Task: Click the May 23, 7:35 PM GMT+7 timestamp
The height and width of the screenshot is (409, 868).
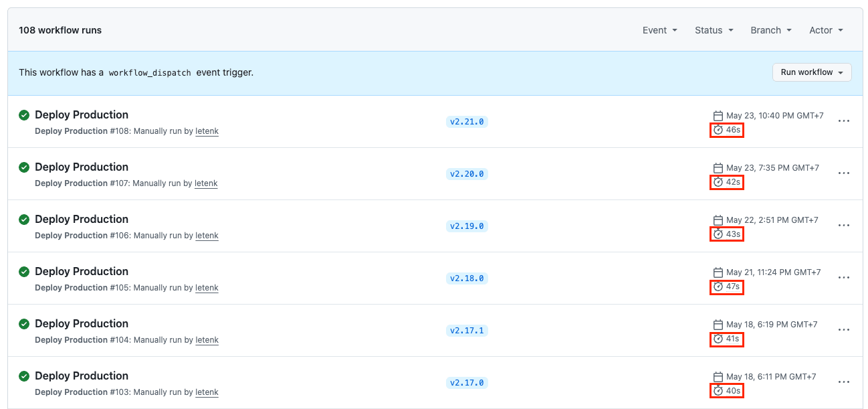Action: (x=772, y=168)
